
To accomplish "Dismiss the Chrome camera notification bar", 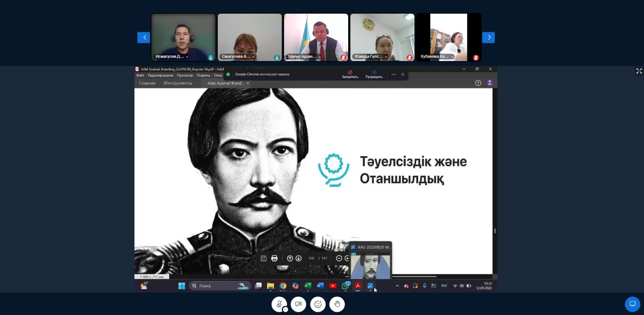I will (402, 74).
